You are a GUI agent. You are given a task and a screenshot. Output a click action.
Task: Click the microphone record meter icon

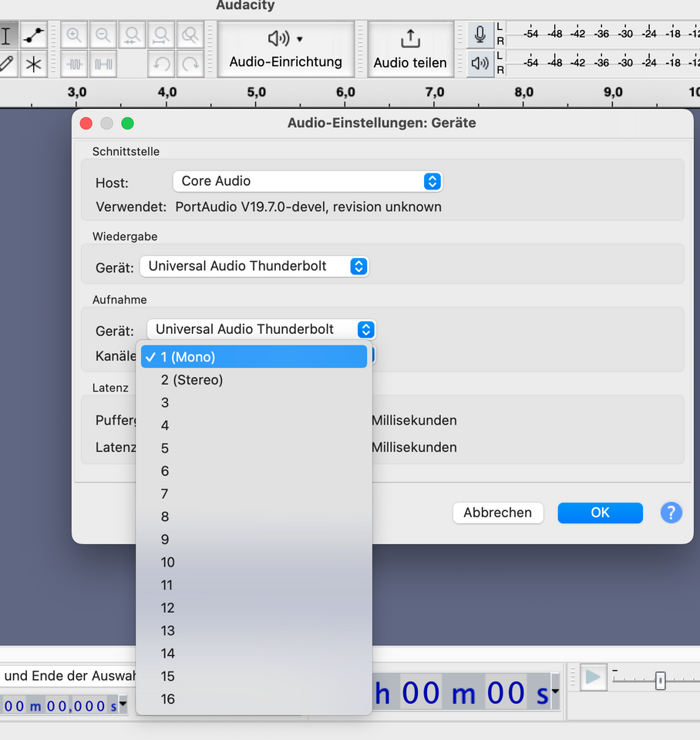[x=480, y=35]
